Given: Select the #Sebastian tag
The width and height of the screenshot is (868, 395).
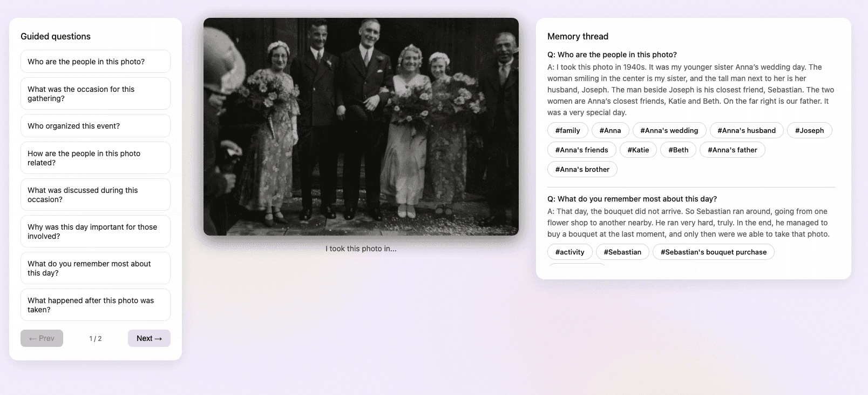Looking at the screenshot, I should (x=622, y=252).
